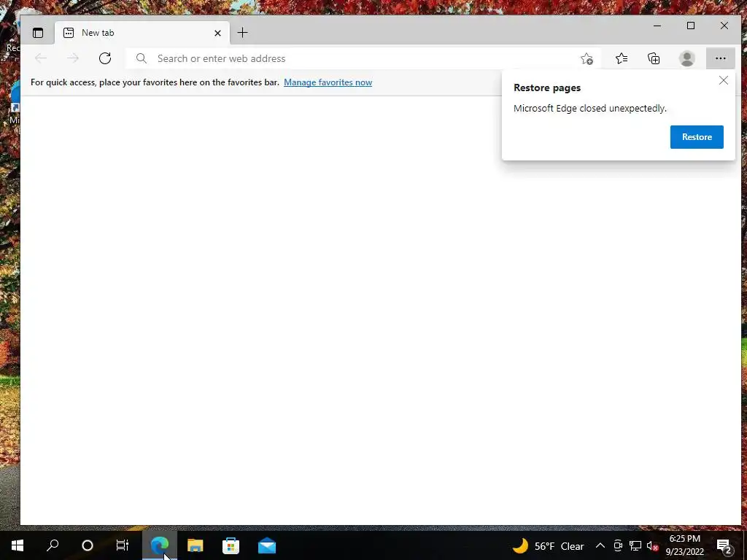Screen dimensions: 747x560
Task: Maximize the Edge window
Action: tap(691, 26)
